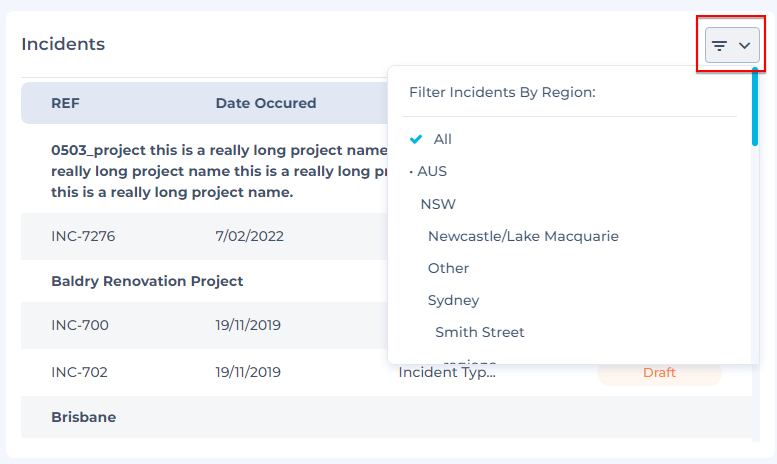Open incident INC-7276

click(x=80, y=236)
